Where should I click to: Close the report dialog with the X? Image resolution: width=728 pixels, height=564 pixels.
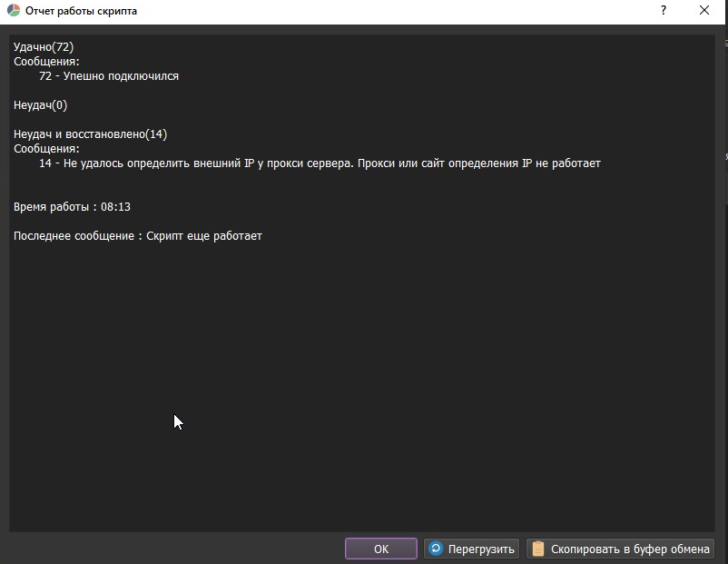[705, 11]
